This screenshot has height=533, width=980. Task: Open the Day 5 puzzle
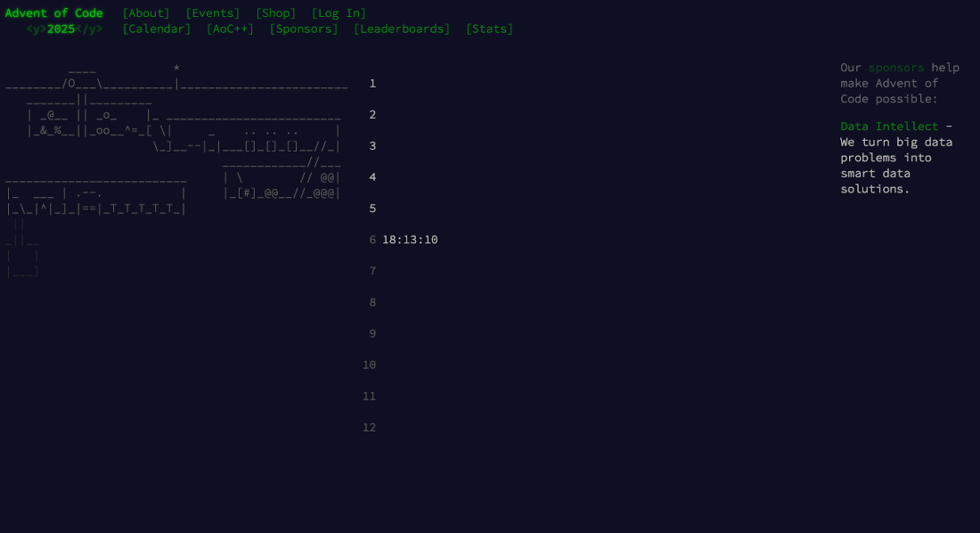click(372, 208)
